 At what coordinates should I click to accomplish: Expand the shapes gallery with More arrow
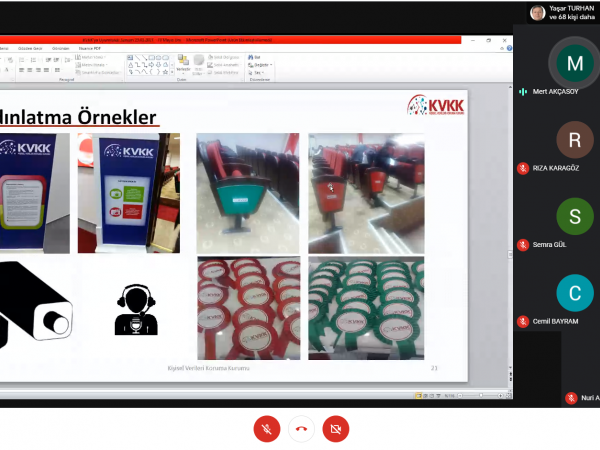172,72
